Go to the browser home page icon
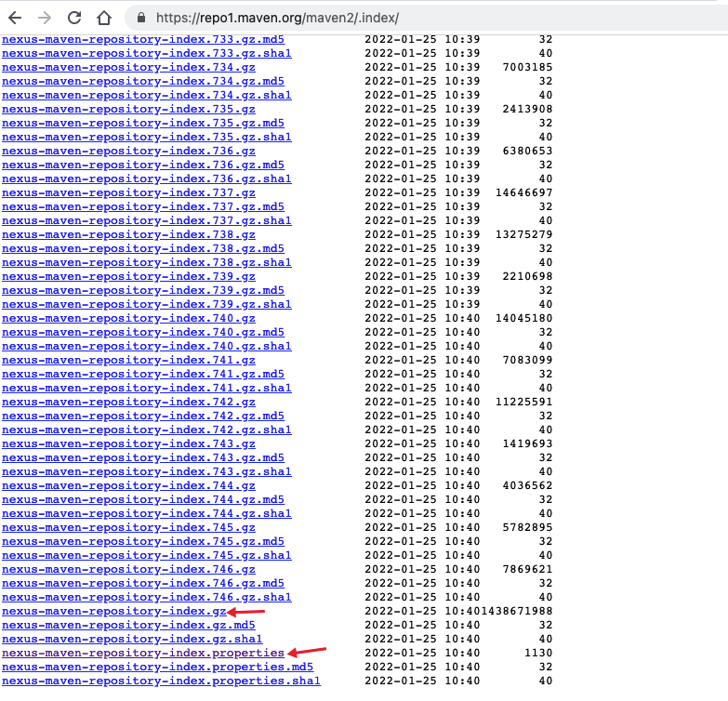This screenshot has width=728, height=701. [104, 18]
